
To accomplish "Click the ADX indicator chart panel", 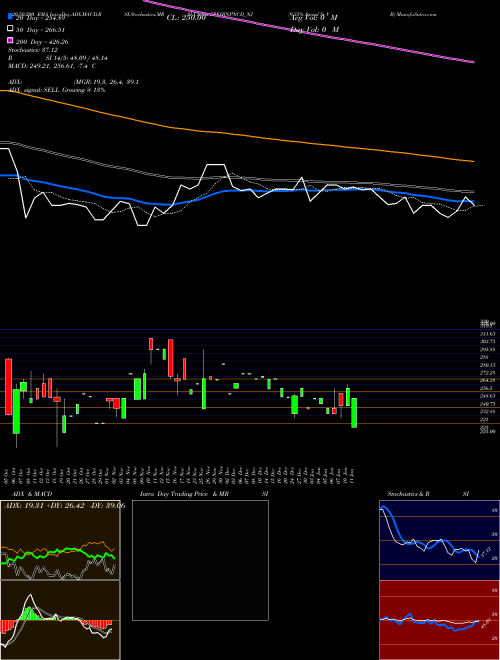I will 60,540.
